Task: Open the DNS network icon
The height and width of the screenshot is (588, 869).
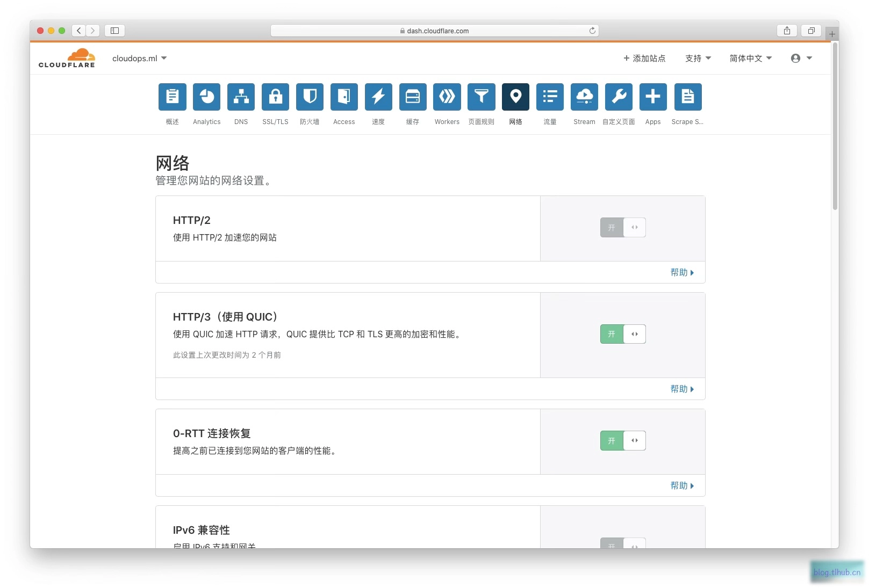Action: (x=241, y=97)
